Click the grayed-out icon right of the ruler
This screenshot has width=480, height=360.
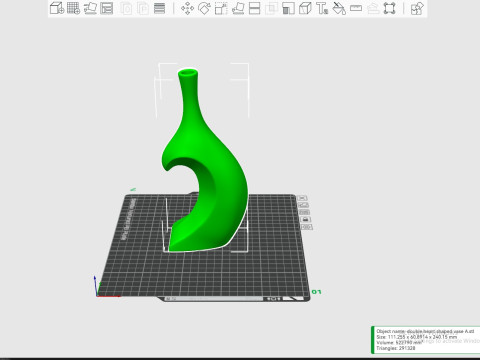[373, 8]
